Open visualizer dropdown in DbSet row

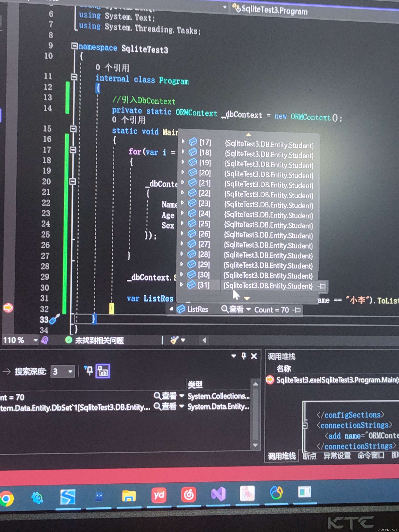point(182,406)
